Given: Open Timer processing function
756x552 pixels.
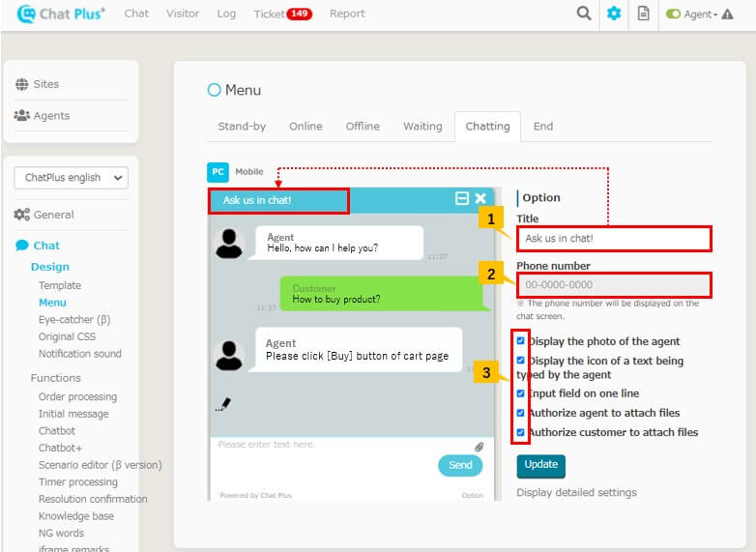Looking at the screenshot, I should click(x=78, y=482).
